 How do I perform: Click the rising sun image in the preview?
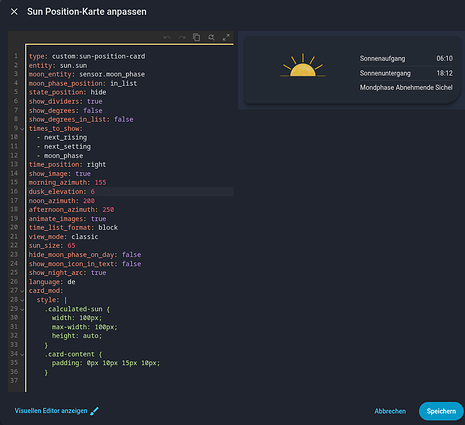(x=303, y=65)
